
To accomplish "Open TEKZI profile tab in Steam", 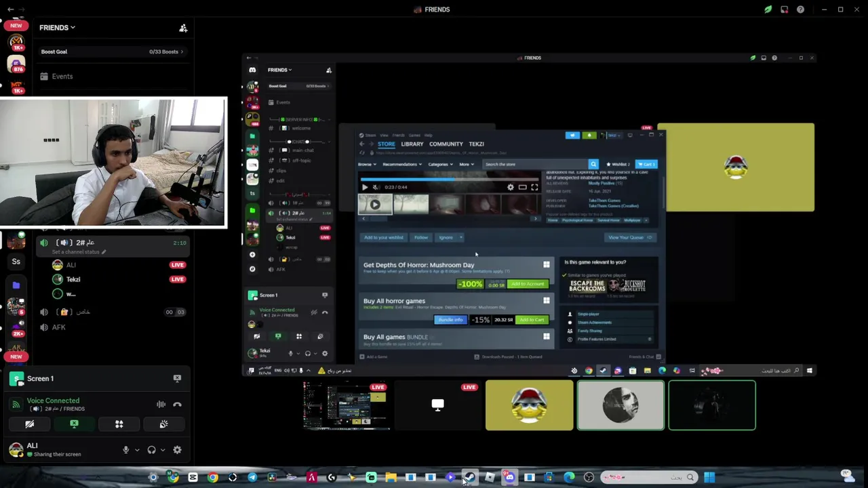I will 476,144.
